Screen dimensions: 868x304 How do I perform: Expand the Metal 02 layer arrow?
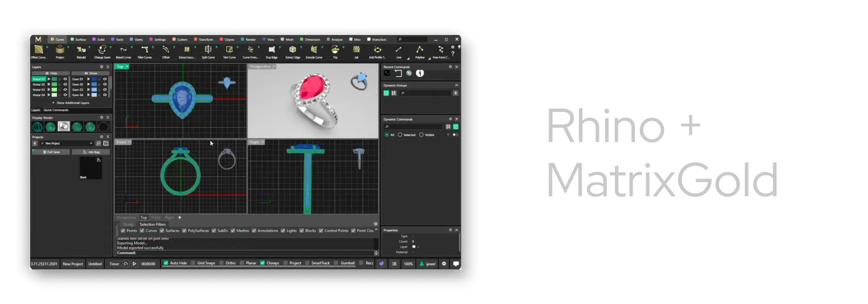[x=49, y=84]
